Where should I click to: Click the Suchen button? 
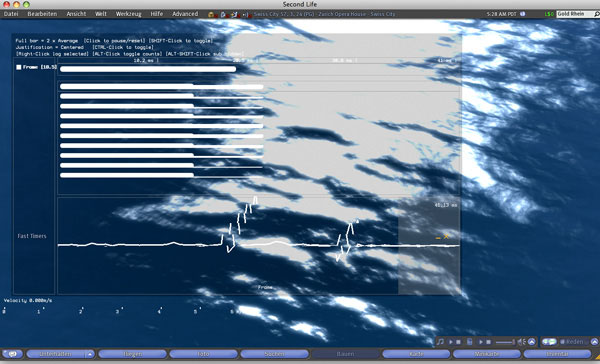tap(274, 354)
